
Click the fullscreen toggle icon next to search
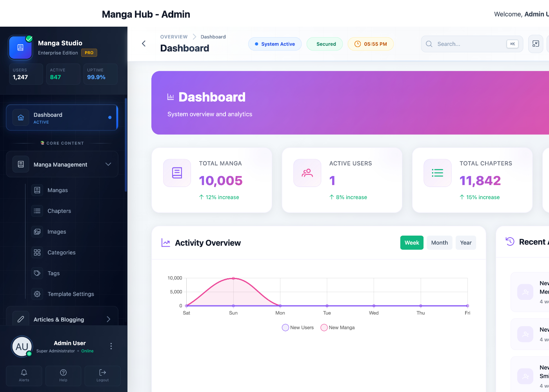[x=536, y=44]
